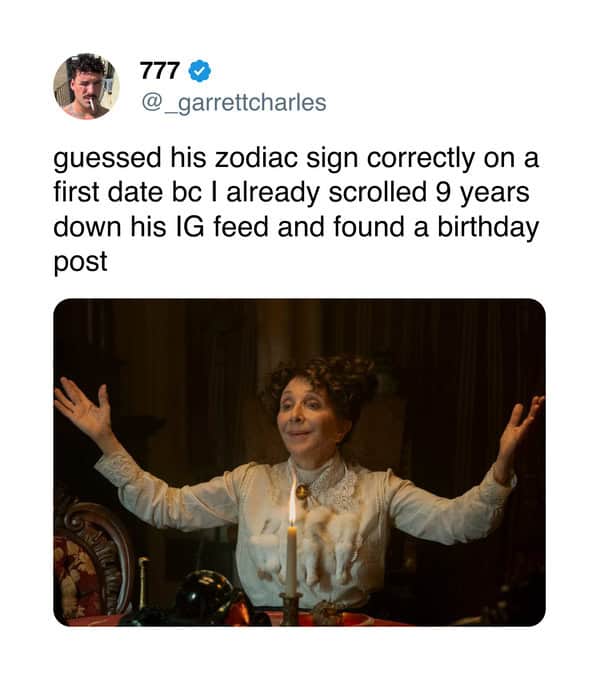Click the lit candle in the photo

tap(292, 551)
